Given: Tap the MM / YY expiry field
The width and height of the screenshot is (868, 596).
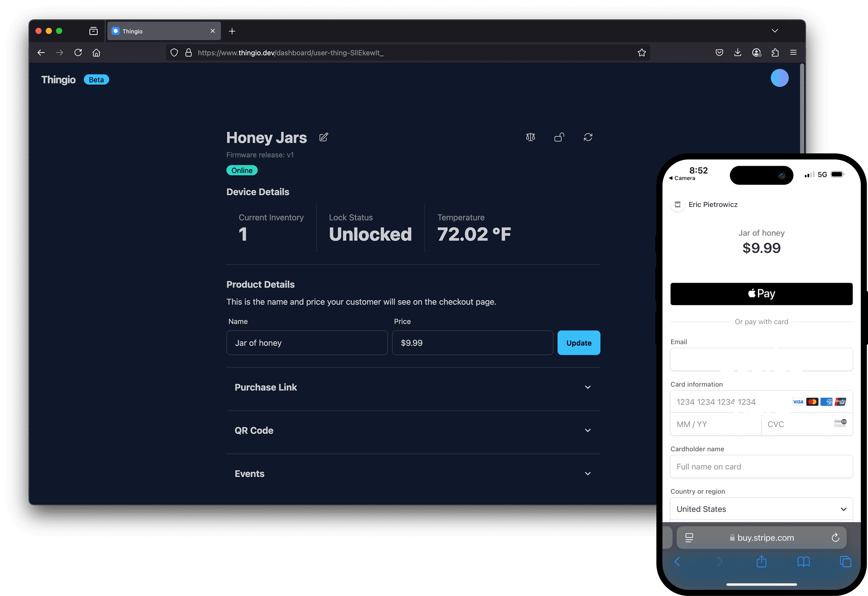Looking at the screenshot, I should (x=716, y=424).
